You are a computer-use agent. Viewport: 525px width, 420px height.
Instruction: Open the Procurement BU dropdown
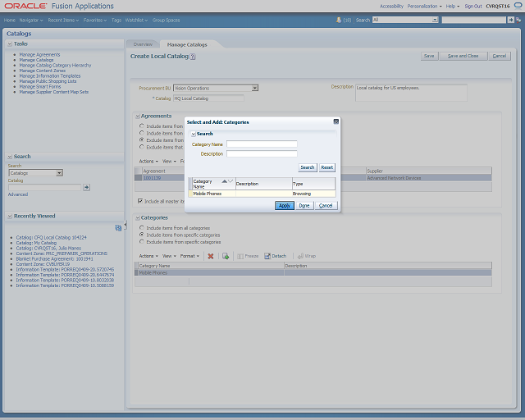click(x=255, y=88)
